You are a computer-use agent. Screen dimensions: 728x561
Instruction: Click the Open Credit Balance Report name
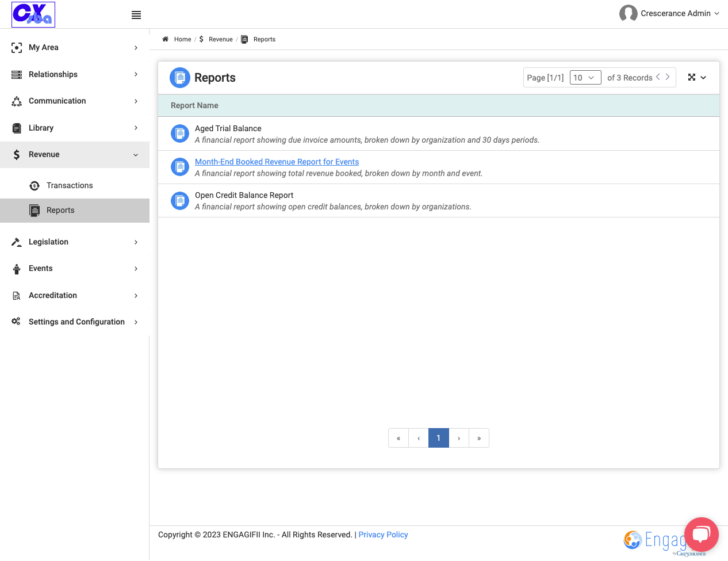pyautogui.click(x=244, y=195)
